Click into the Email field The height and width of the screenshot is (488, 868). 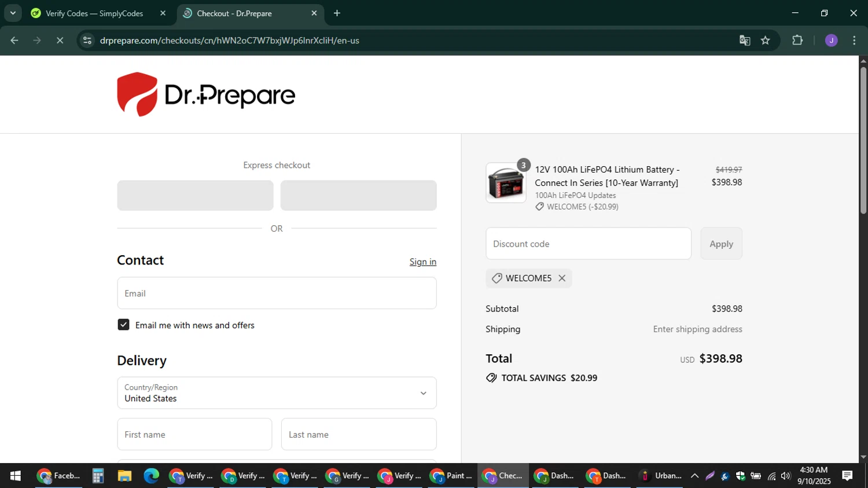(277, 293)
